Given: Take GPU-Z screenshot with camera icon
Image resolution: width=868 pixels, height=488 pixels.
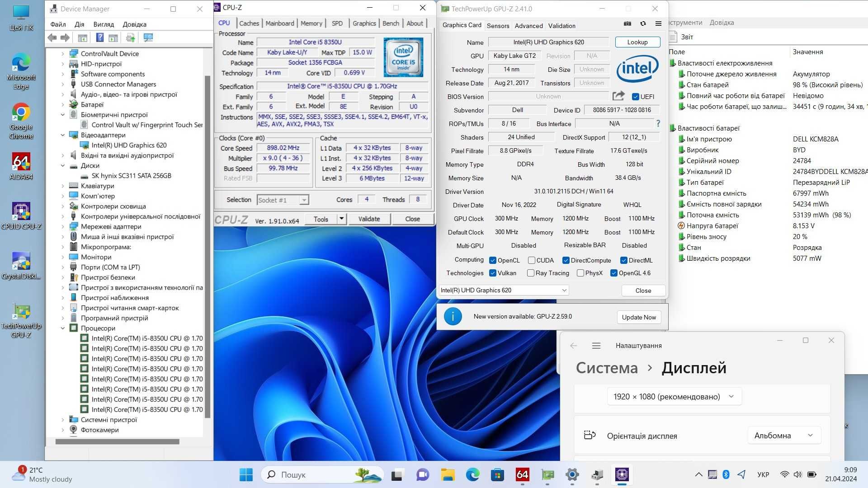Looking at the screenshot, I should pos(627,24).
